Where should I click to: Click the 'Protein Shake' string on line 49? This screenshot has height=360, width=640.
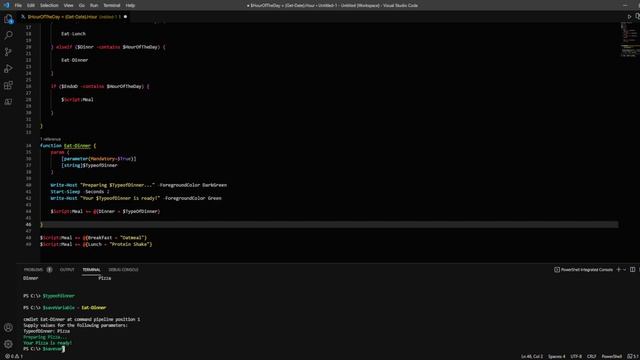pos(128,244)
